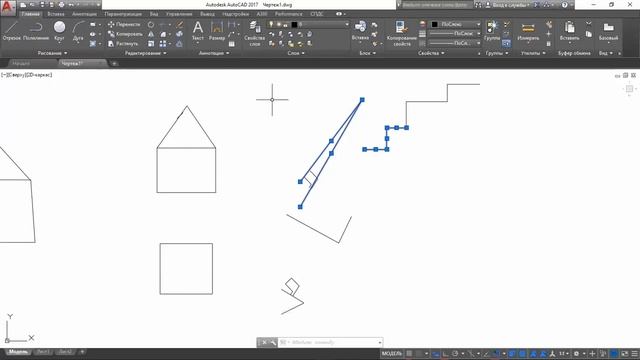Add a new drawing tab

[x=114, y=63]
